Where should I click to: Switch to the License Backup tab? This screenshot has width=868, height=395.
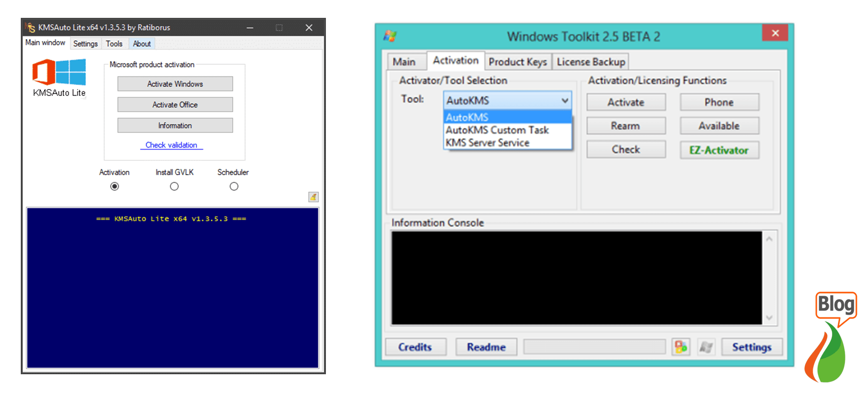click(x=591, y=62)
